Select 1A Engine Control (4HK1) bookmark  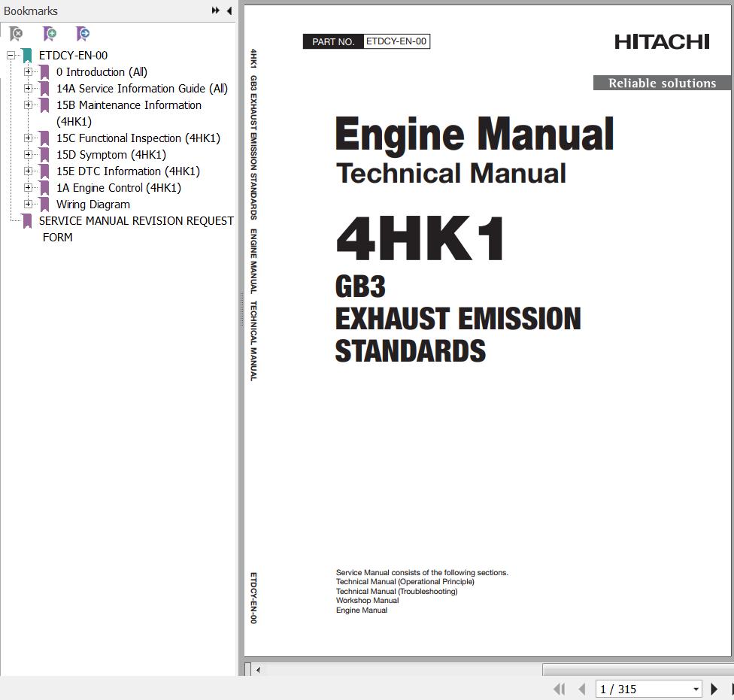(x=118, y=188)
